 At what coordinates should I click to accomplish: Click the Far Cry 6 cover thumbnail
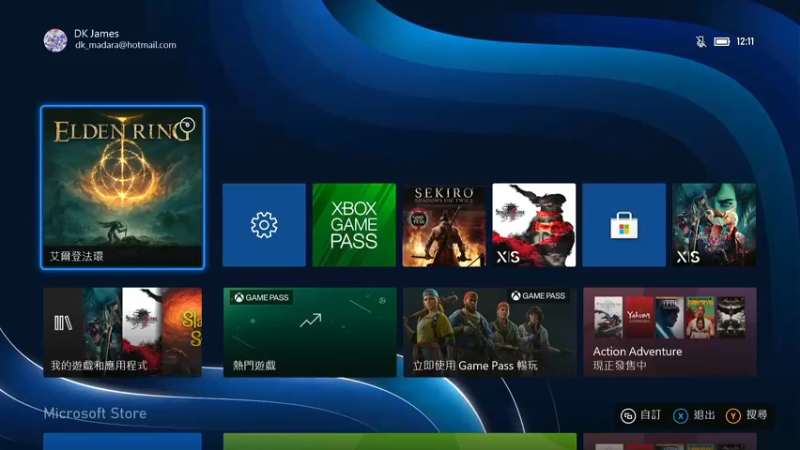click(699, 317)
